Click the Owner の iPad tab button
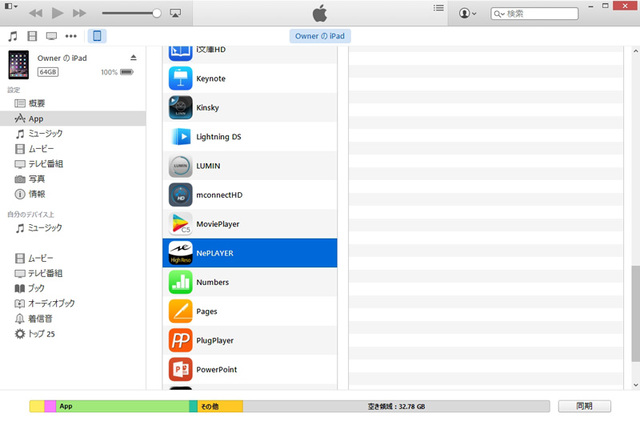Viewport: 640px width, 422px height. 320,36
